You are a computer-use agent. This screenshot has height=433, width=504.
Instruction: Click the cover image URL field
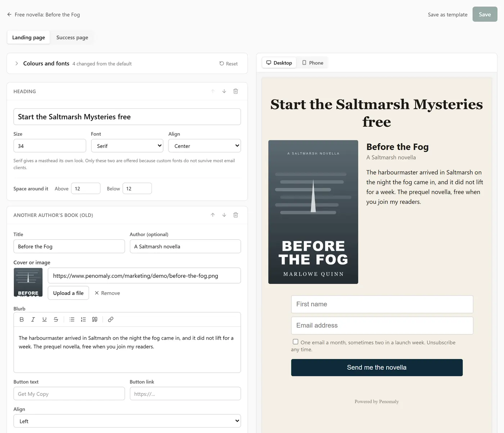[x=144, y=276]
